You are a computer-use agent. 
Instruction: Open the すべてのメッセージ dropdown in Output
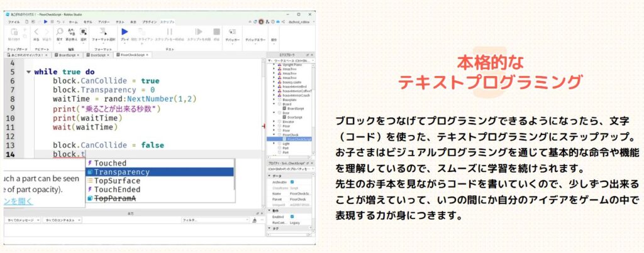[23, 220]
